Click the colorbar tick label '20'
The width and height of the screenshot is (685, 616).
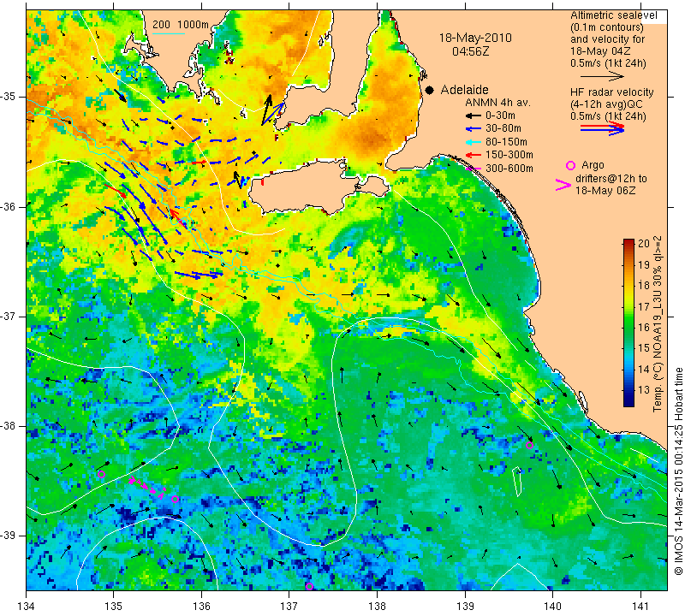(644, 244)
